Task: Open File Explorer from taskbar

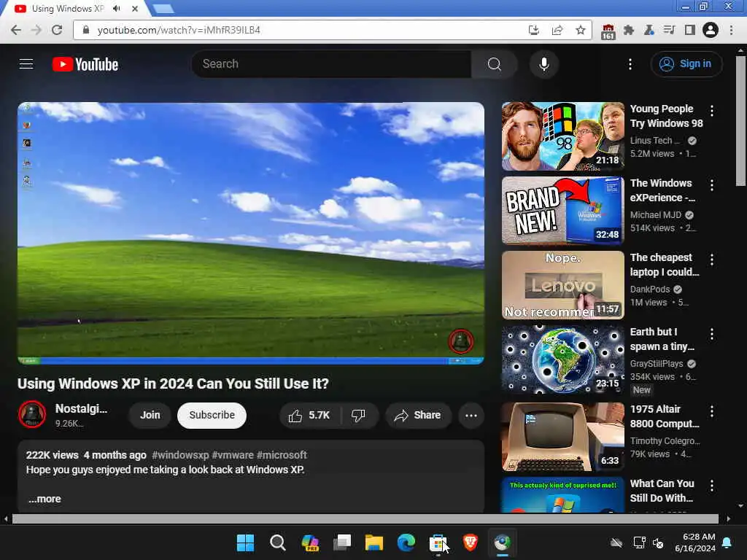Action: click(374, 542)
